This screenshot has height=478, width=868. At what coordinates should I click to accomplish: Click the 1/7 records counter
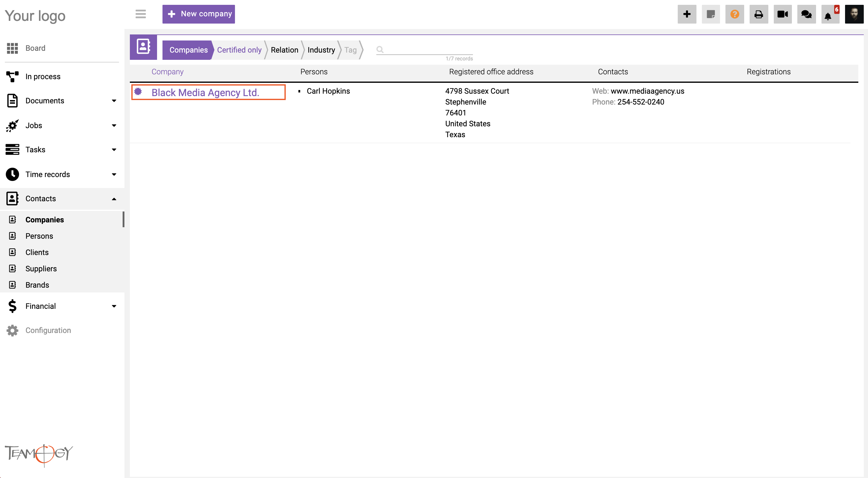click(x=459, y=59)
